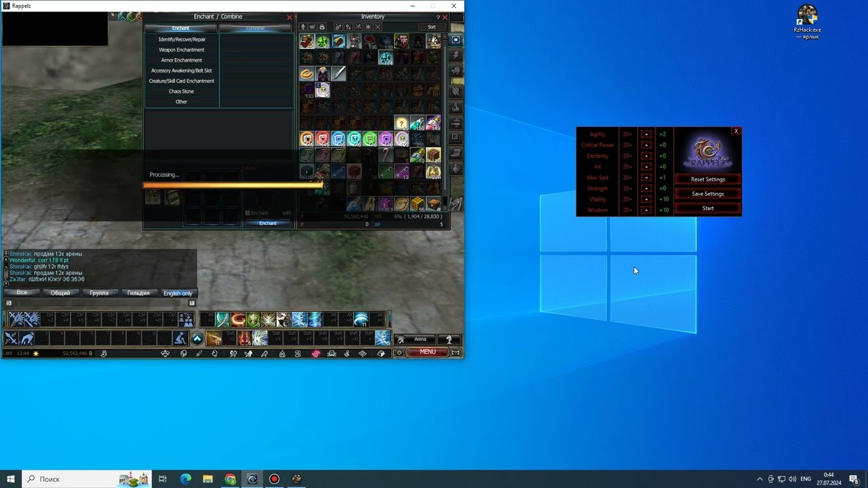Open the RzHack.exe desktop shortcut
The width and height of the screenshot is (868, 488).
pyautogui.click(x=807, y=22)
